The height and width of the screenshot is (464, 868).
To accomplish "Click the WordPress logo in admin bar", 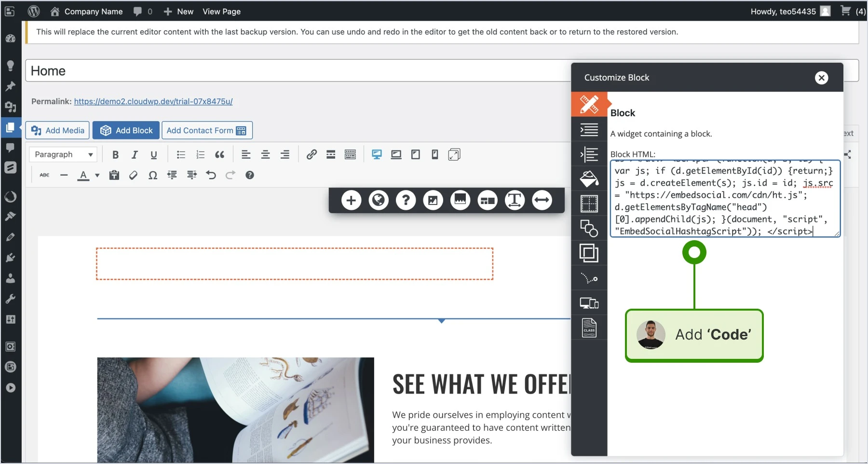I will click(34, 11).
